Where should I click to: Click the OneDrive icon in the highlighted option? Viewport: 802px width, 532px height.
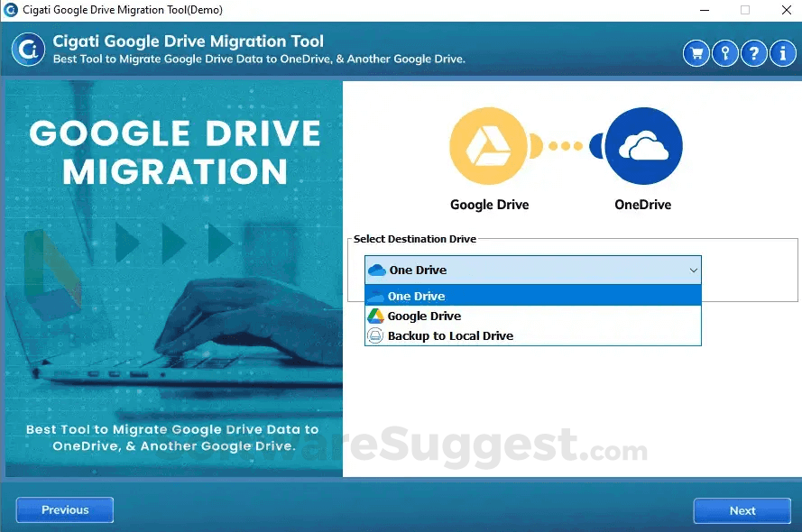click(377, 296)
